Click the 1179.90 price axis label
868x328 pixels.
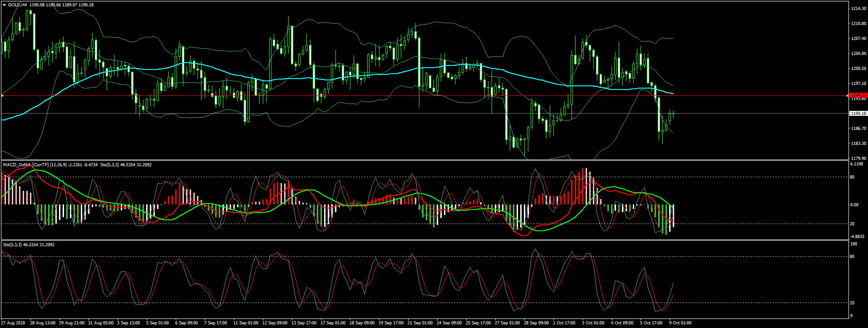859,159
